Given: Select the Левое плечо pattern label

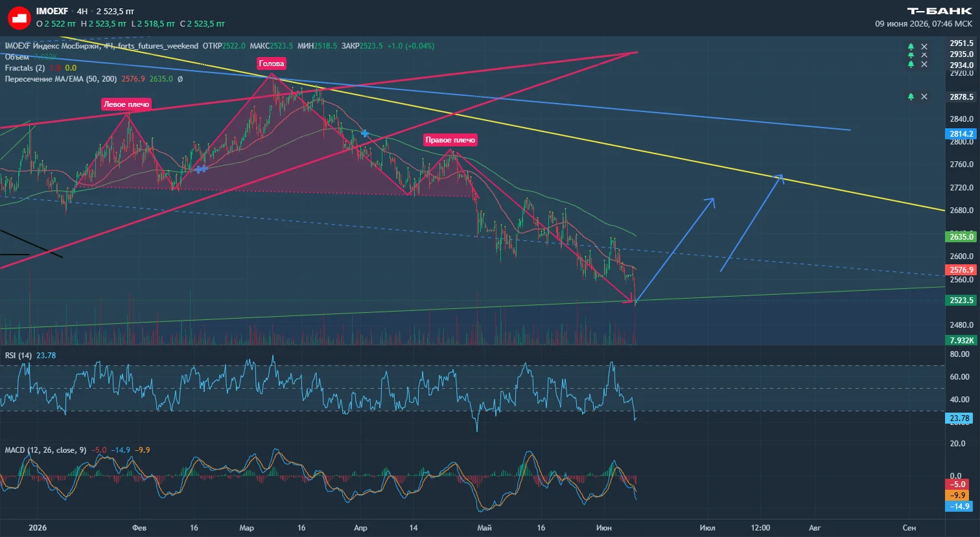Looking at the screenshot, I should click(126, 104).
